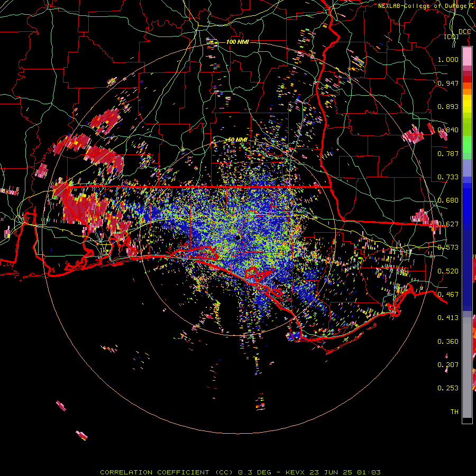The width and height of the screenshot is (476, 476).
Task: Click the [CC] units label
Action: coord(452,36)
